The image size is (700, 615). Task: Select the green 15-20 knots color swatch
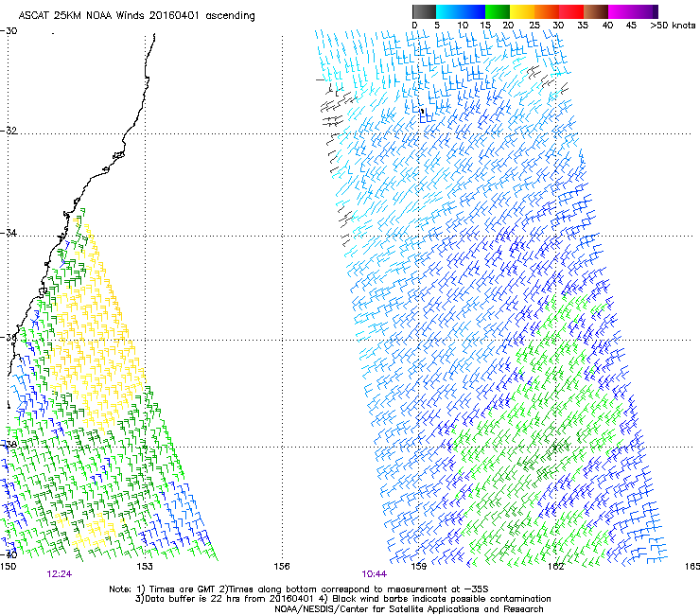pyautogui.click(x=498, y=11)
